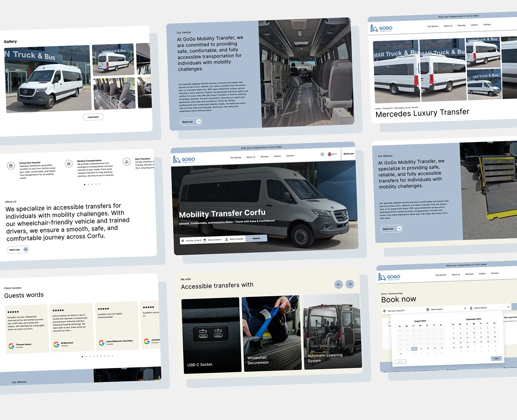The image size is (517, 420).
Task: Click next-month arrow beside September 2025
Action: pyautogui.click(x=494, y=318)
